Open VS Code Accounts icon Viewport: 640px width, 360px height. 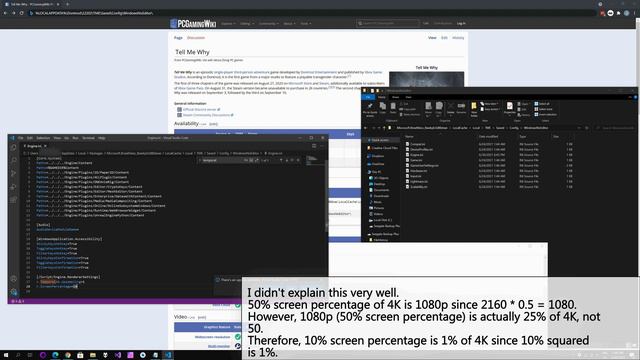point(13,279)
